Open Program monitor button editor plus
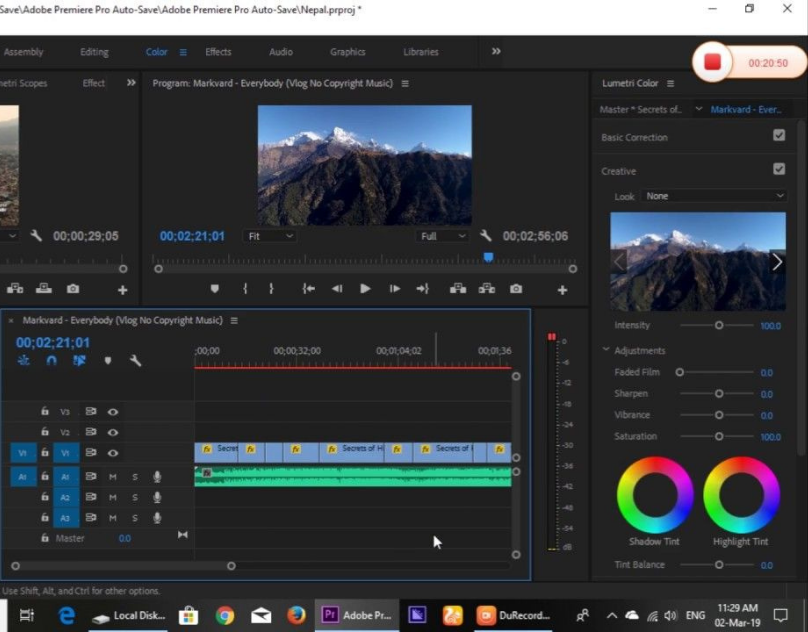 [562, 290]
